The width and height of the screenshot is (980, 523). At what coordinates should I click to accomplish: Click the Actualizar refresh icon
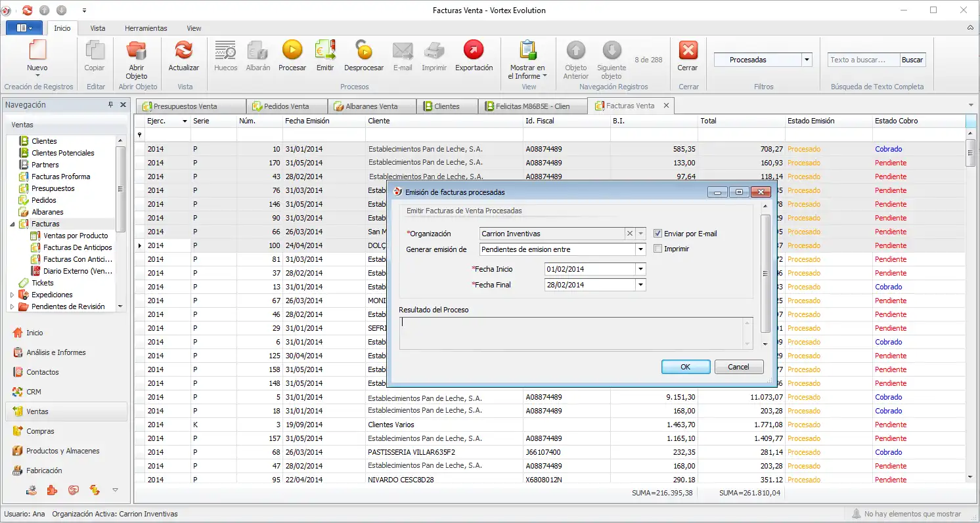(x=184, y=50)
